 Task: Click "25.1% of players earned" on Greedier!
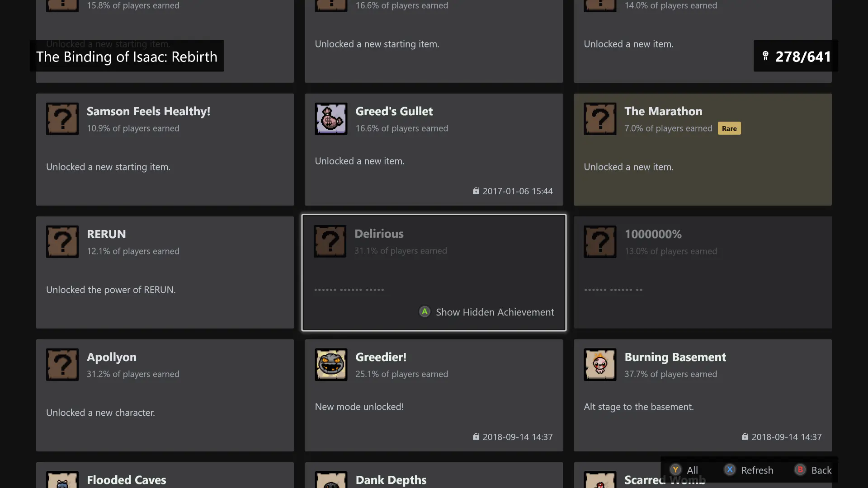click(401, 374)
